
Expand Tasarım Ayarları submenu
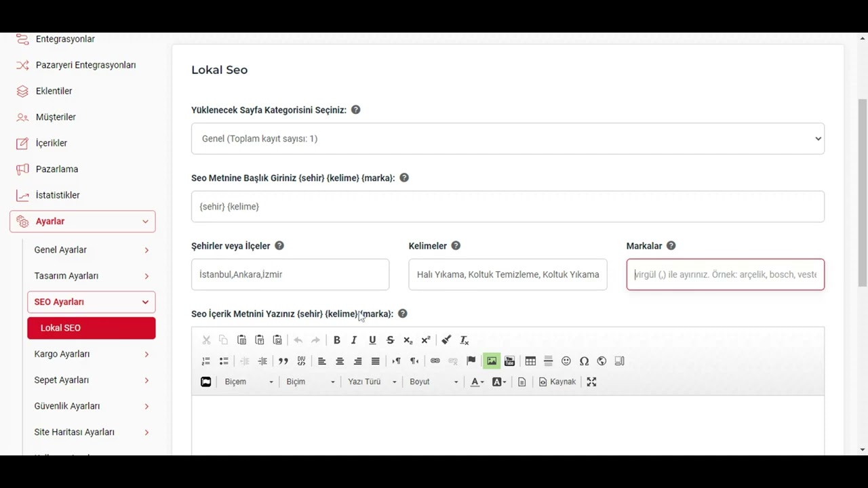click(92, 276)
